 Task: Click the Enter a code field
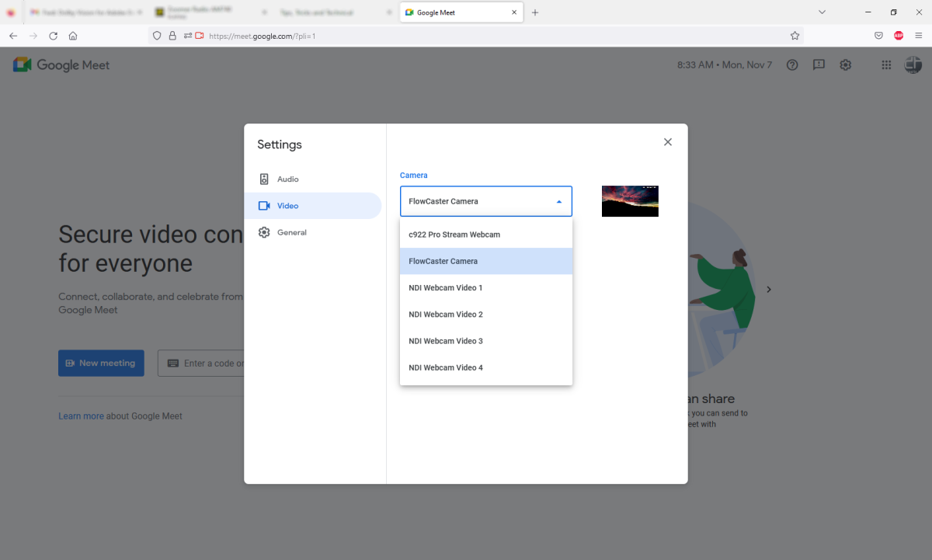201,363
